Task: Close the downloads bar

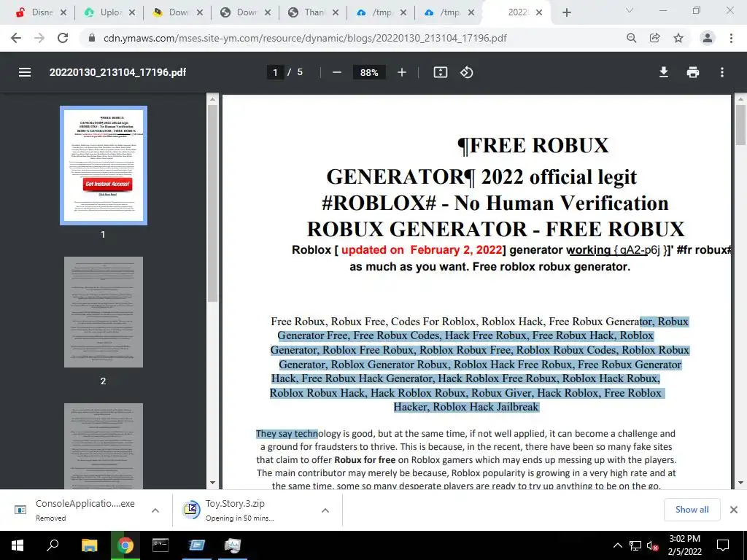Action: click(734, 510)
